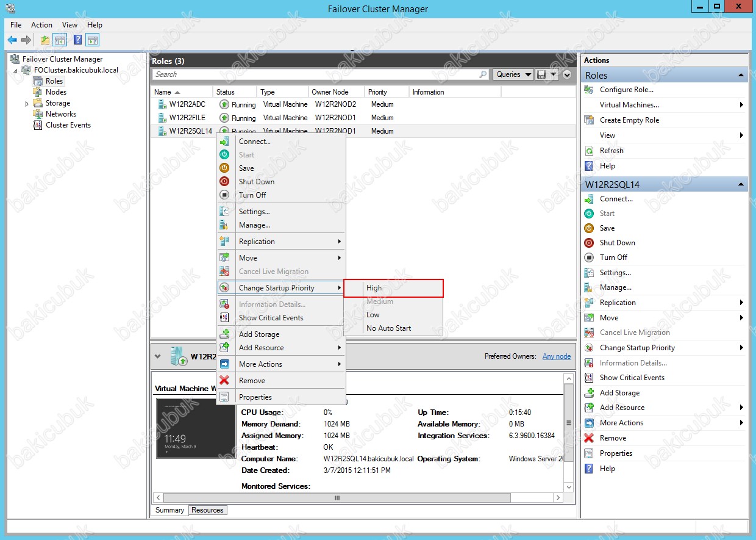The height and width of the screenshot is (540, 756).
Task: Collapse the Roles section in Actions pane
Action: click(x=741, y=75)
